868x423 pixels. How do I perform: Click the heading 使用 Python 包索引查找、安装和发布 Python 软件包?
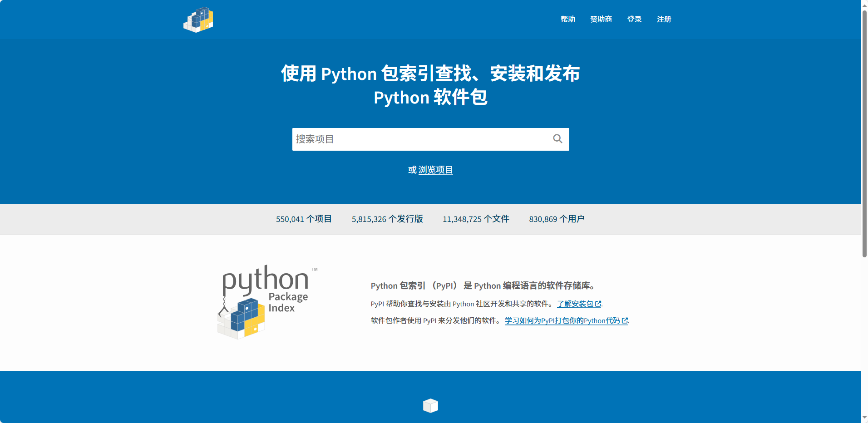pos(430,85)
